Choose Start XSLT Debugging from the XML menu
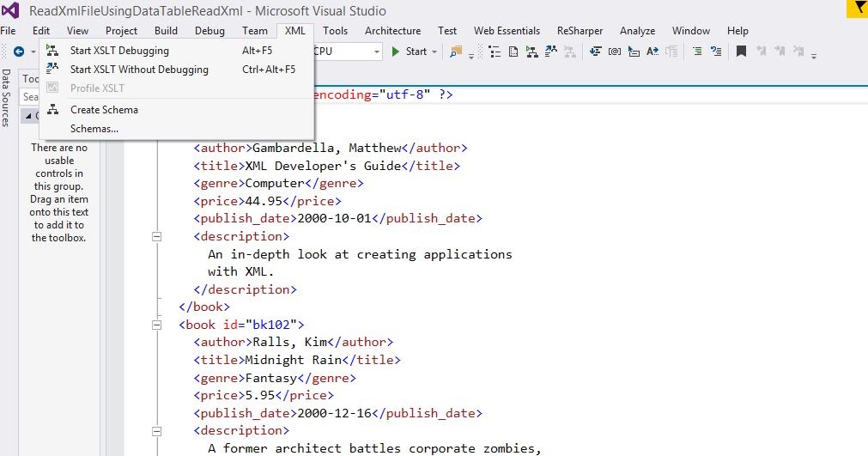 177,51
